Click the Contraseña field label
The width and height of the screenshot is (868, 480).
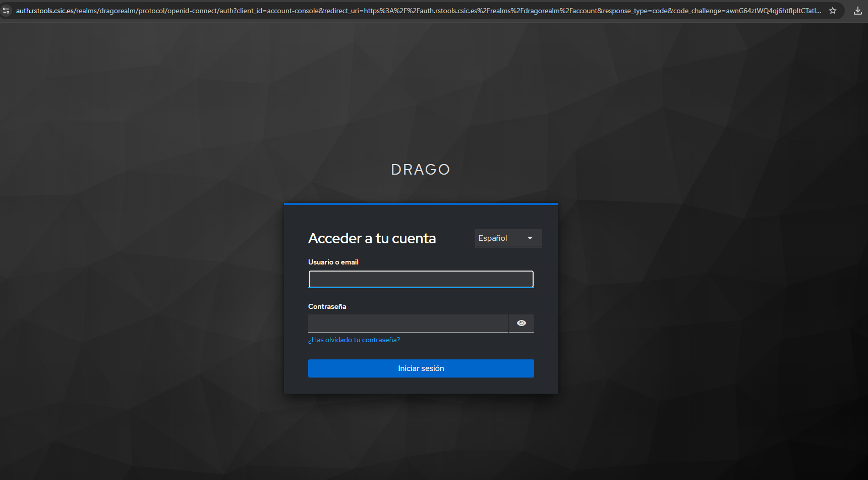click(327, 306)
